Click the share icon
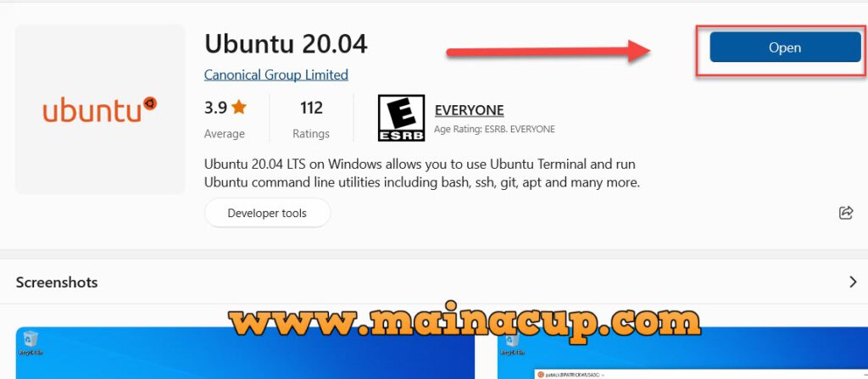Viewport: 868px width, 379px height. point(845,213)
